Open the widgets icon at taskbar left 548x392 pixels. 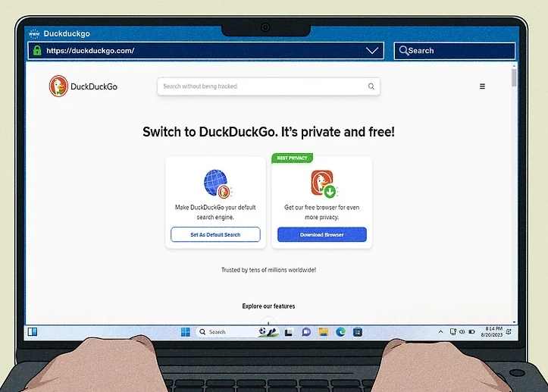(x=33, y=331)
